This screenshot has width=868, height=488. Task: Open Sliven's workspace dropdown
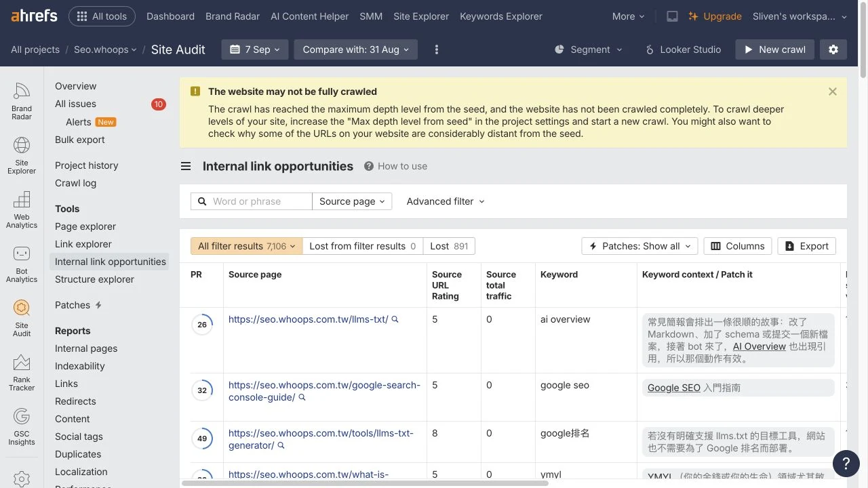(x=800, y=16)
